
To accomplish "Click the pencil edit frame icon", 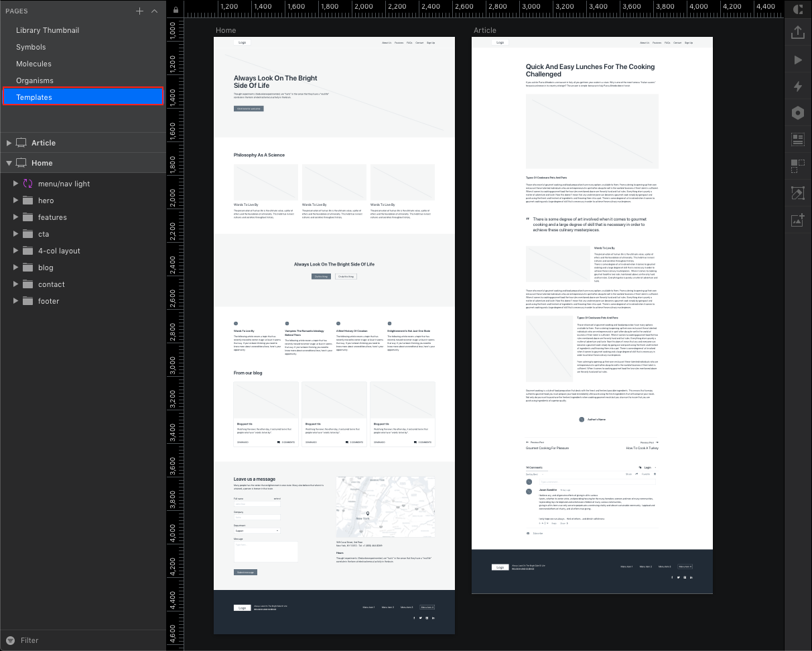I will click(798, 193).
